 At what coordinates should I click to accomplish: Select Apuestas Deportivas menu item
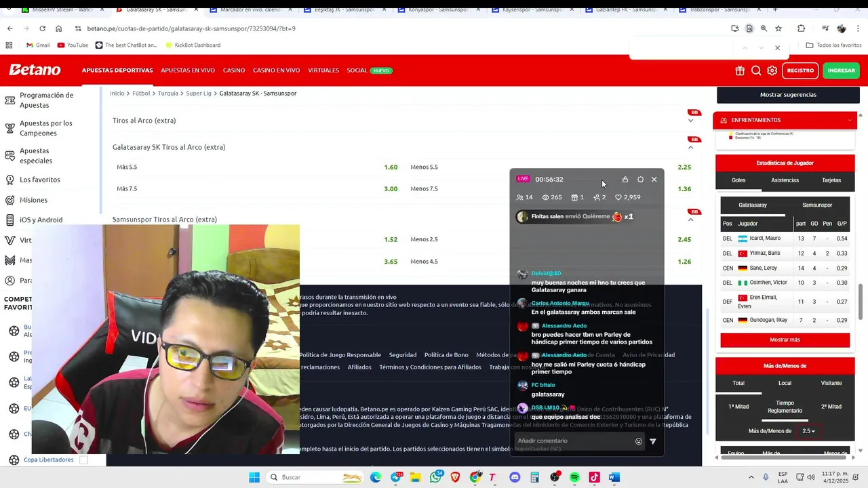117,70
